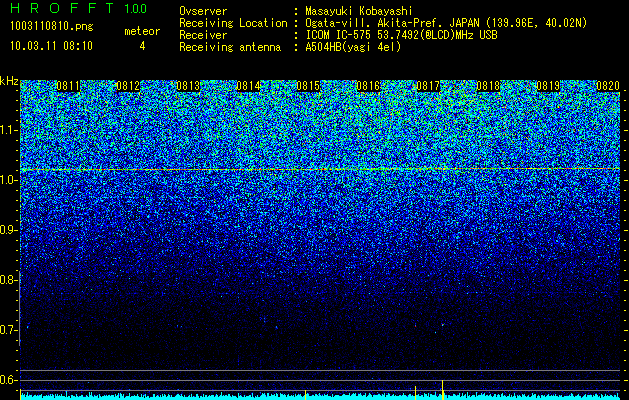Click the 0811 time marker

(68, 86)
